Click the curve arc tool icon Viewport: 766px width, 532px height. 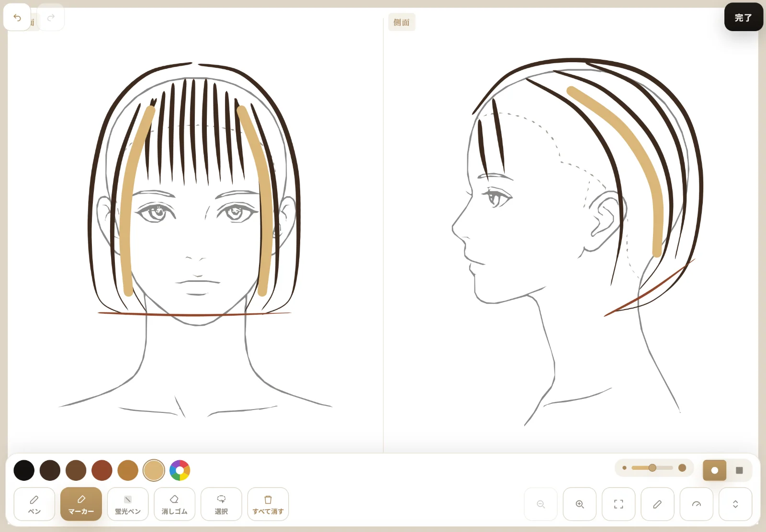click(x=697, y=504)
